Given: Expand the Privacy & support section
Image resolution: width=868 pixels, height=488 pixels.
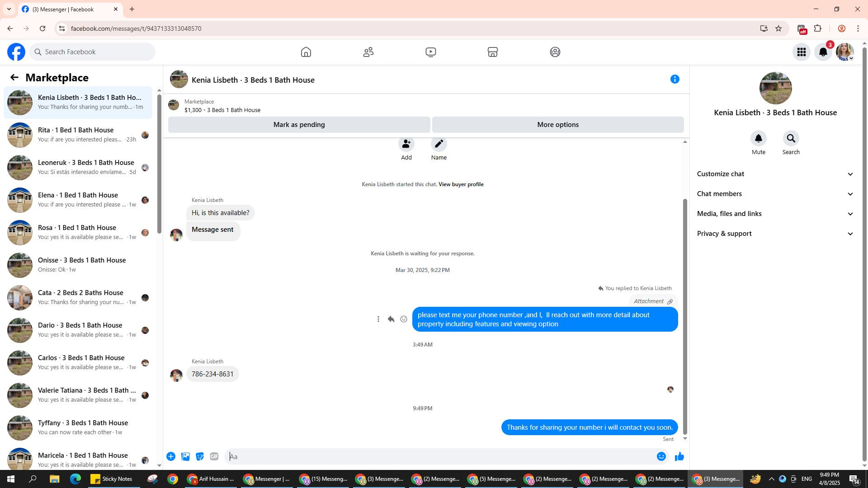Looking at the screenshot, I should (775, 234).
